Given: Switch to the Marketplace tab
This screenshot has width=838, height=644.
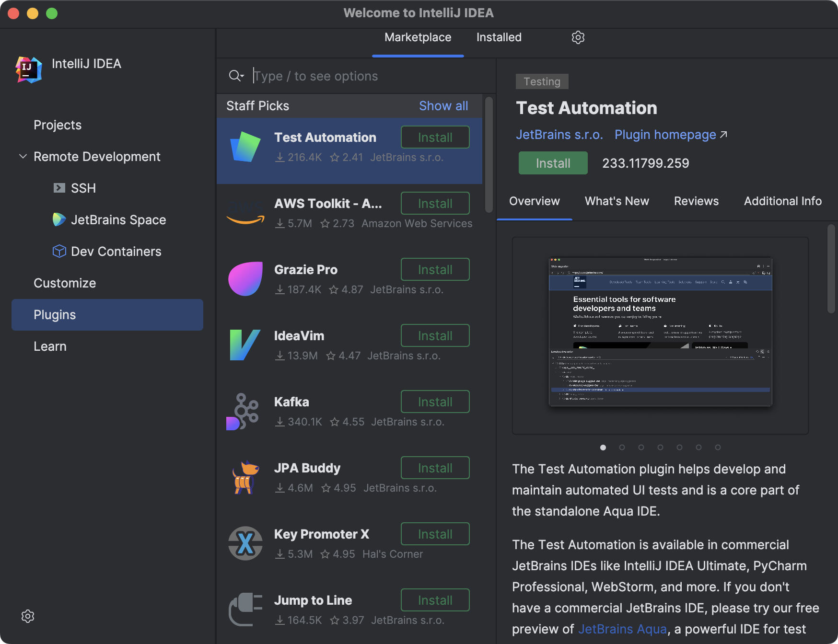Looking at the screenshot, I should (x=418, y=37).
